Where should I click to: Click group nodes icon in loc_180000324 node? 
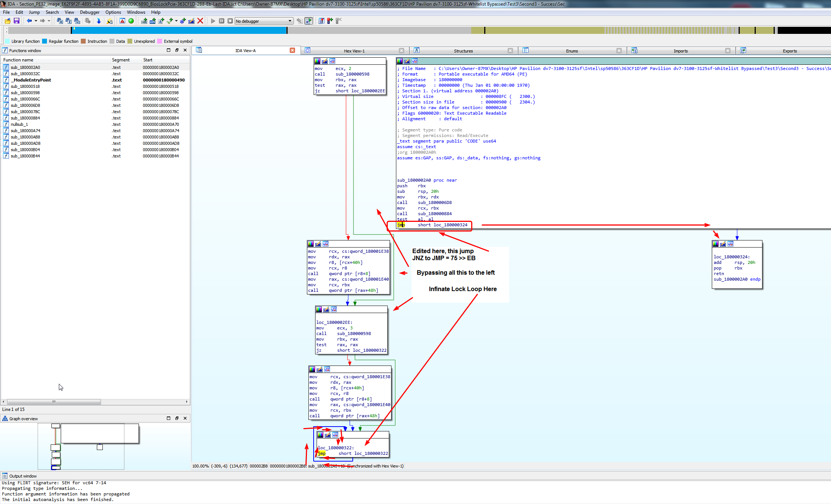(x=730, y=244)
